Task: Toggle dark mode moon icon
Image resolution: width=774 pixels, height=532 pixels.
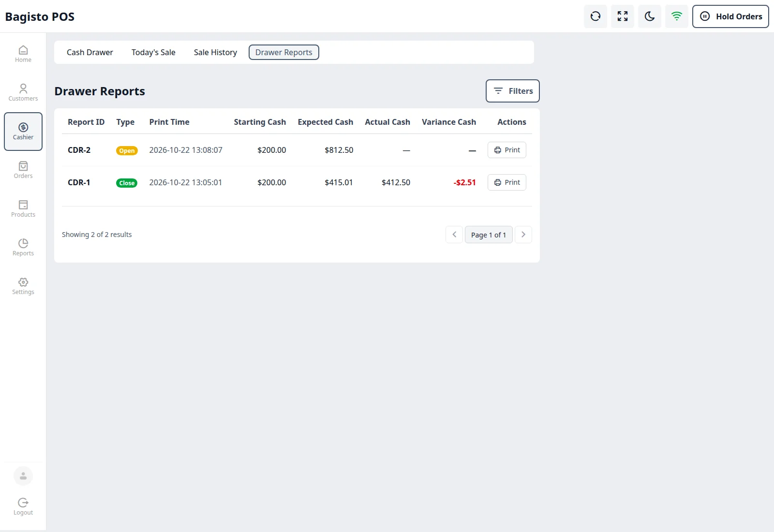Action: [650, 16]
